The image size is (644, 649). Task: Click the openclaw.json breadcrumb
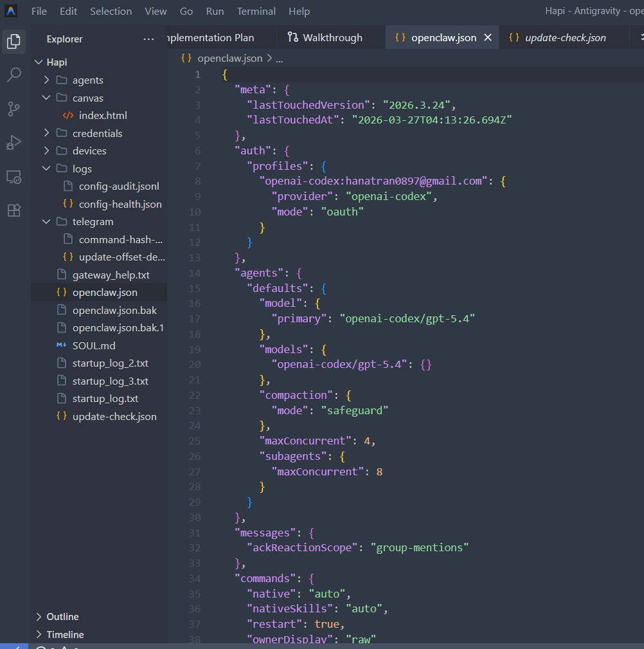click(229, 59)
